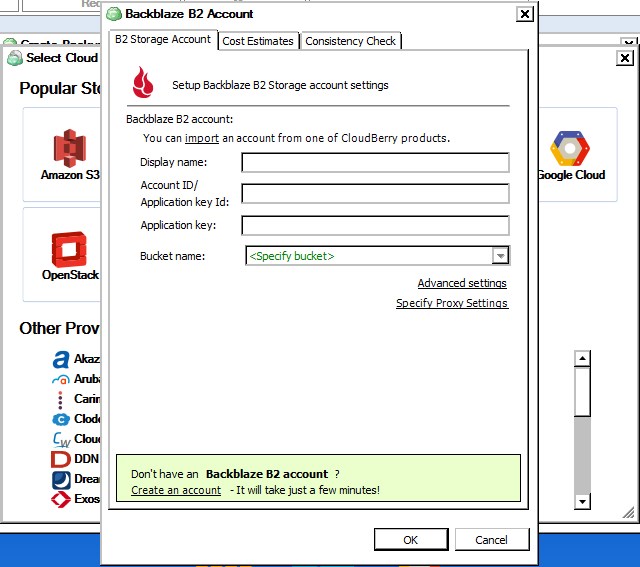Select the Akaza provider icon
Image resolution: width=640 pixels, height=567 pixels.
tap(61, 360)
